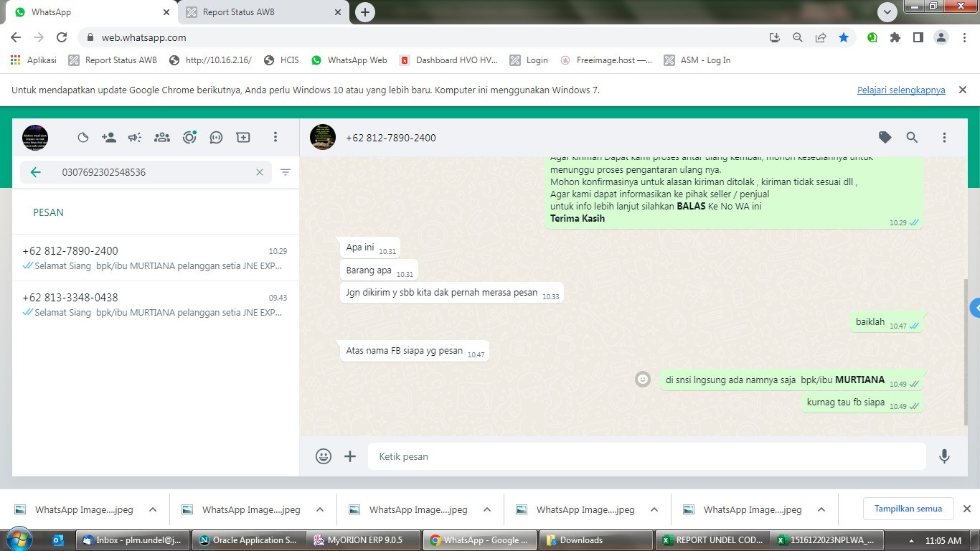980x551 pixels.
Task: Open the Dashboard HVO bookmark
Action: [x=448, y=60]
